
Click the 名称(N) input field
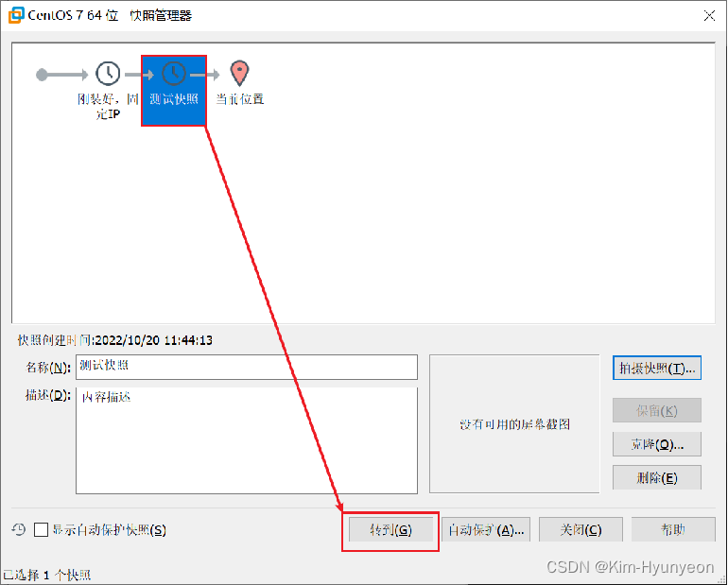coord(247,367)
